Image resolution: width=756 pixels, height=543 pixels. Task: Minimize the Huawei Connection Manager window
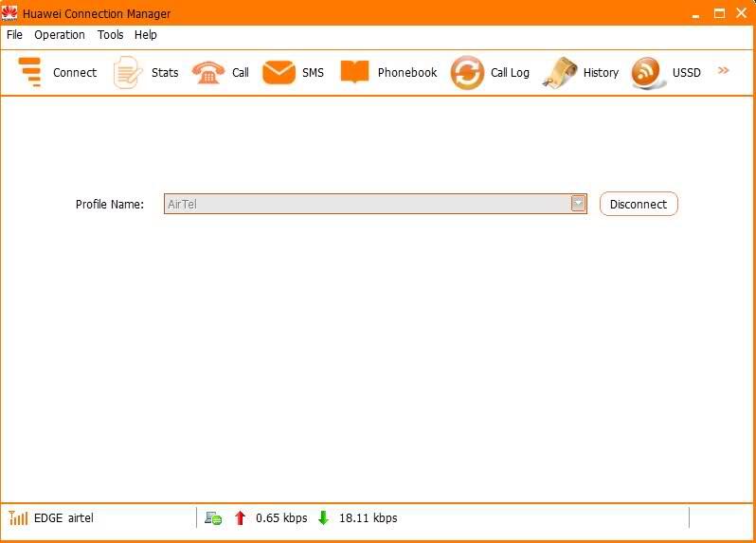point(695,14)
